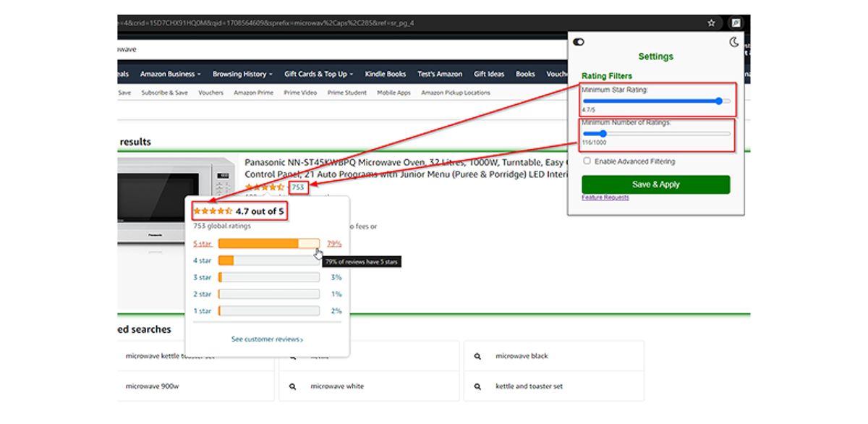Open See customer reviews link
The width and height of the screenshot is (868, 424).
(x=267, y=339)
